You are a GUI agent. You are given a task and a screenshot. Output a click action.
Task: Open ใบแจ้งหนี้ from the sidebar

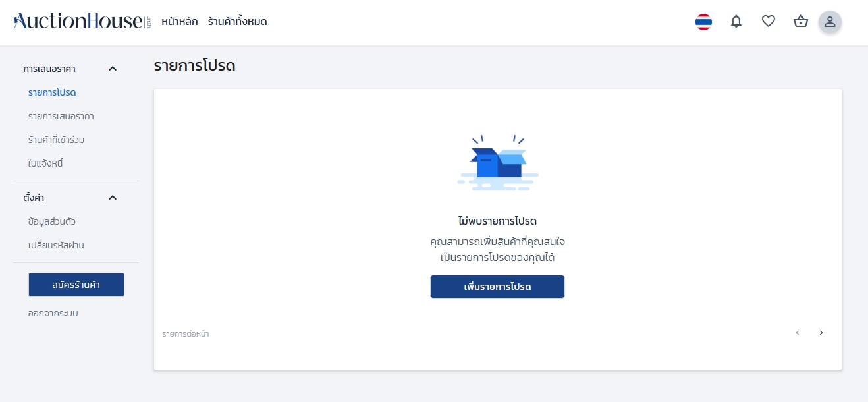coord(45,163)
